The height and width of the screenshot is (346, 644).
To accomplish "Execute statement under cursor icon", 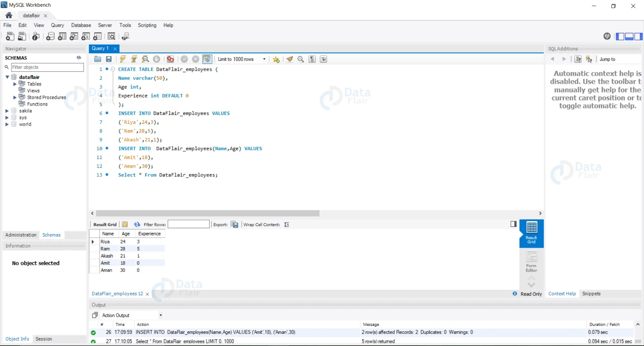I will pyautogui.click(x=134, y=59).
